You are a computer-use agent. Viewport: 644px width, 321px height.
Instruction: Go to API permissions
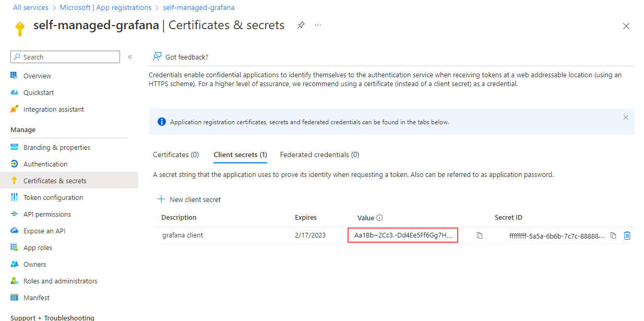pyautogui.click(x=47, y=214)
